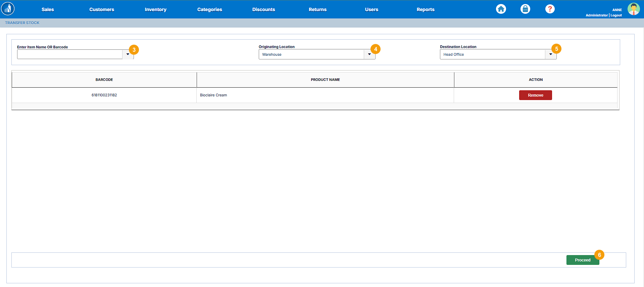Click Anne's user avatar picture
The image size is (644, 287).
[633, 9]
